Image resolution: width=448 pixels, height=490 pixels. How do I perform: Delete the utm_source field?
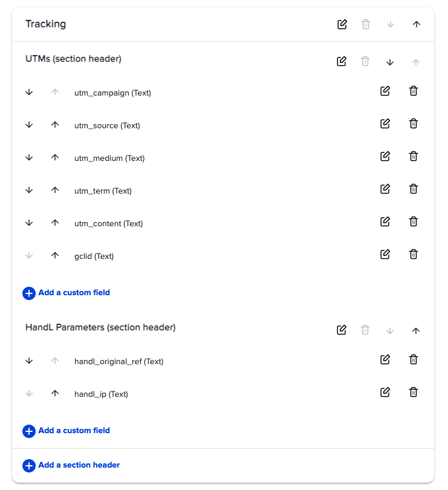point(414,124)
